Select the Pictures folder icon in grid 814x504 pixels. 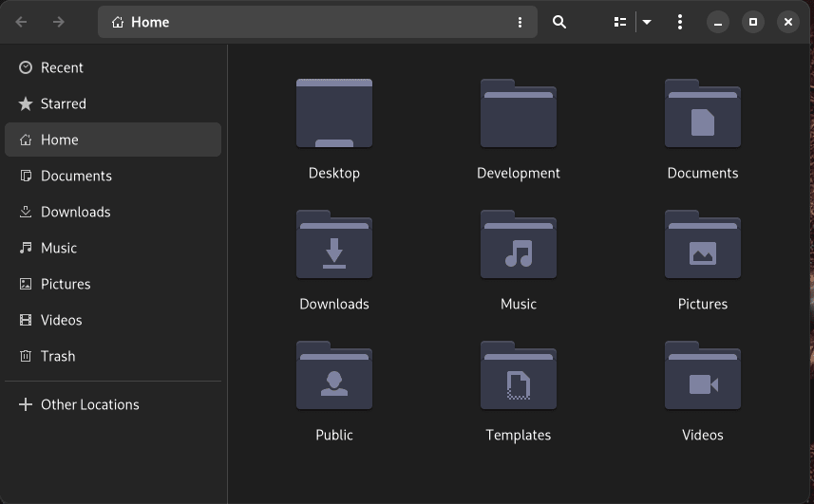[703, 244]
